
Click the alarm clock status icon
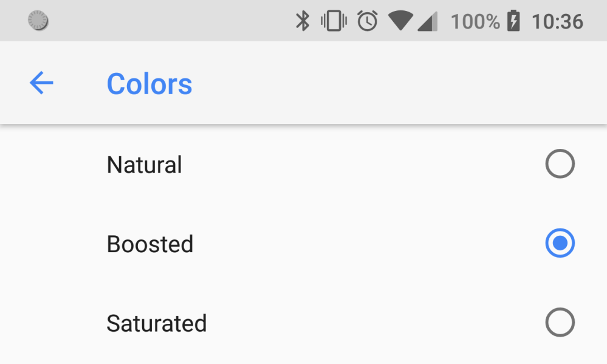tap(367, 21)
